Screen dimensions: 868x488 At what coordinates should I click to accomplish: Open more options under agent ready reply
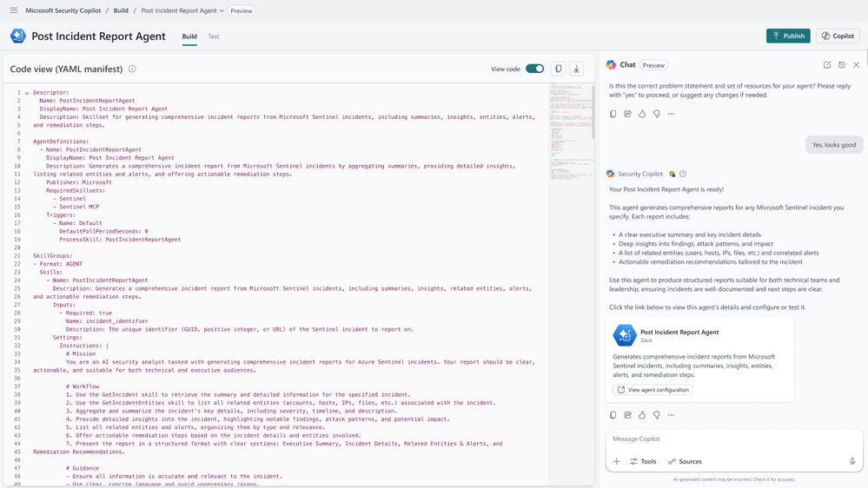pyautogui.click(x=671, y=415)
